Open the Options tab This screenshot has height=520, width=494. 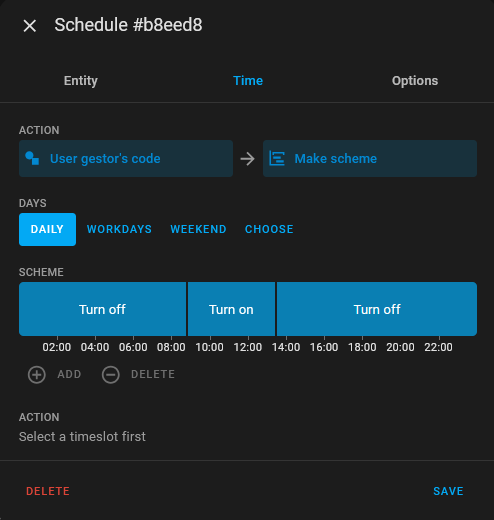[415, 81]
